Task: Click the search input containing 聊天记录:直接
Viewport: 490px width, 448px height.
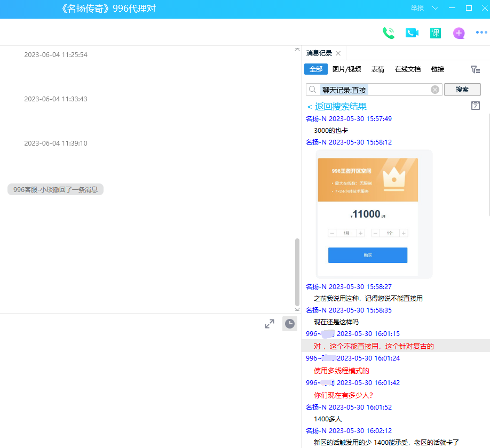Action: (374, 90)
